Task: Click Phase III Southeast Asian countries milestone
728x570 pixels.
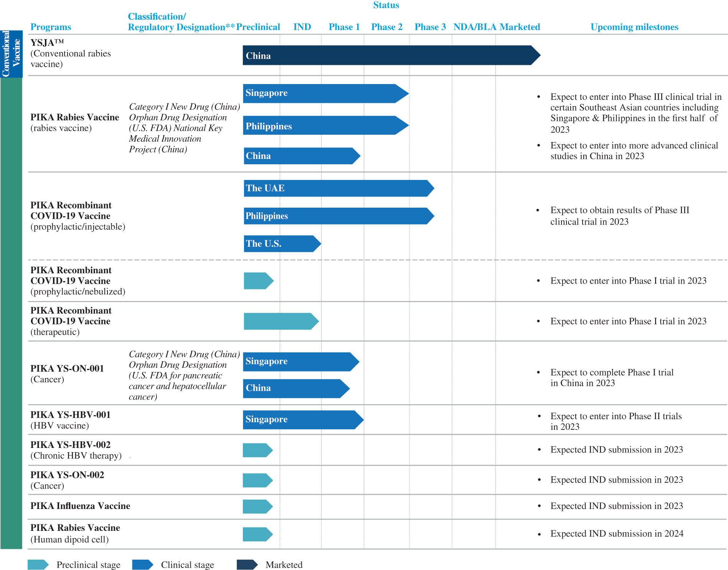Action: click(x=636, y=113)
